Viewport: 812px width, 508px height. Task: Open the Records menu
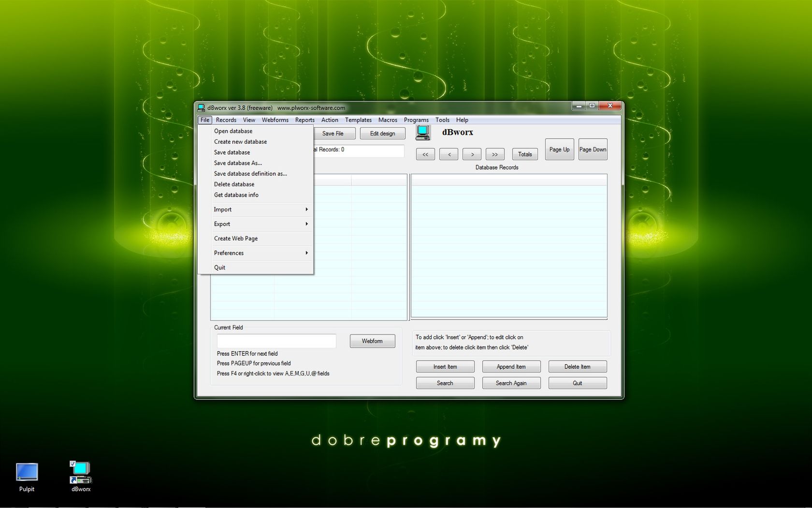226,120
